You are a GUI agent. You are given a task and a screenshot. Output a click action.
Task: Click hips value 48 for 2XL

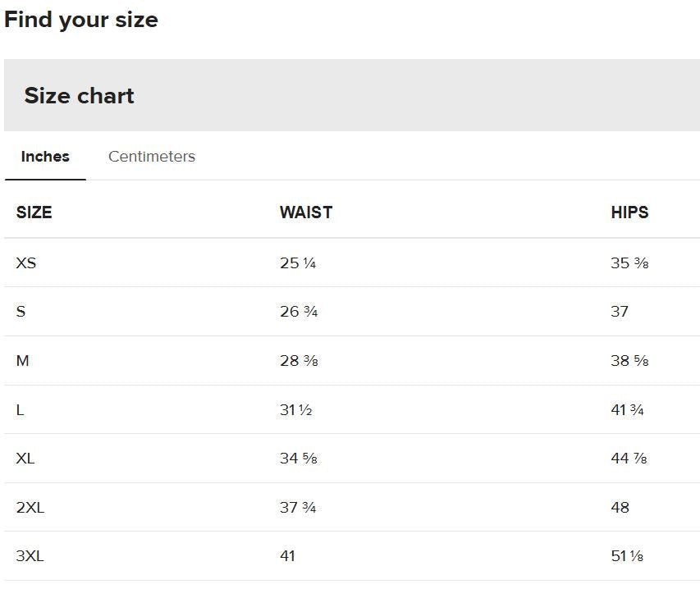620,508
